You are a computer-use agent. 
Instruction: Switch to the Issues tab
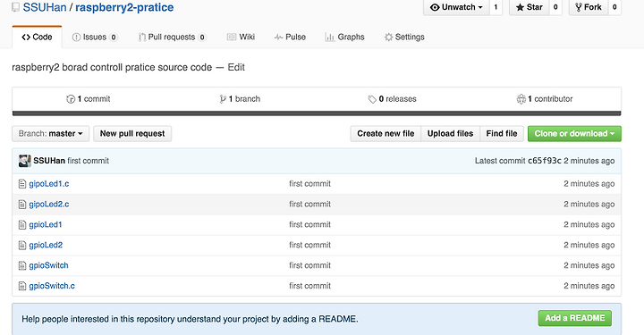pyautogui.click(x=95, y=37)
